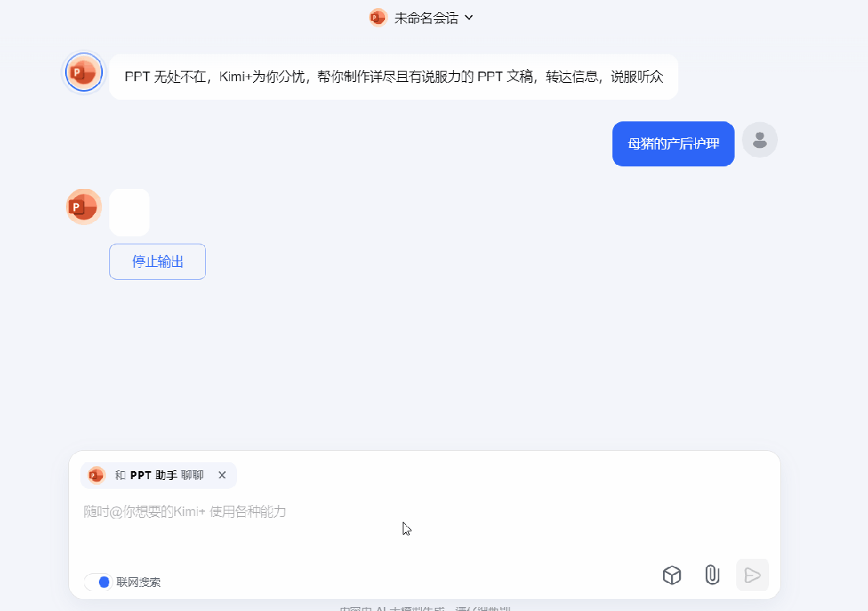The height and width of the screenshot is (611, 868).
Task: Expand the 未命名会话 dropdown chevron
Action: click(469, 18)
